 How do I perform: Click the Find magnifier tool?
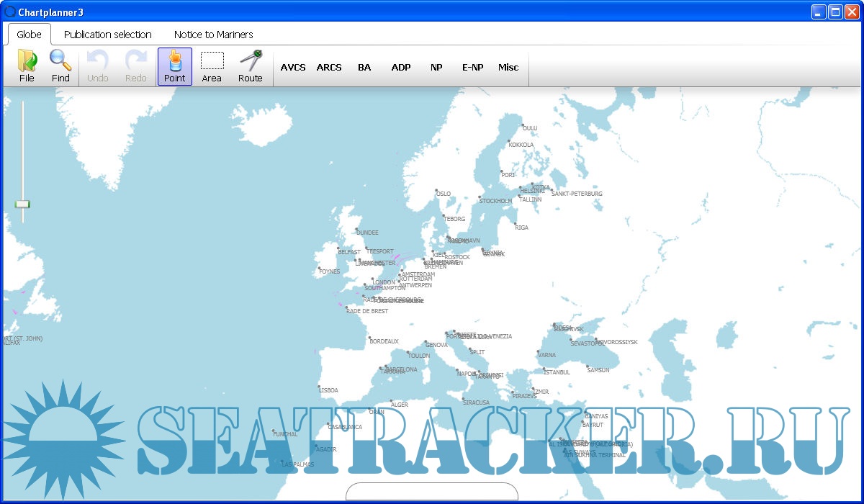(60, 66)
